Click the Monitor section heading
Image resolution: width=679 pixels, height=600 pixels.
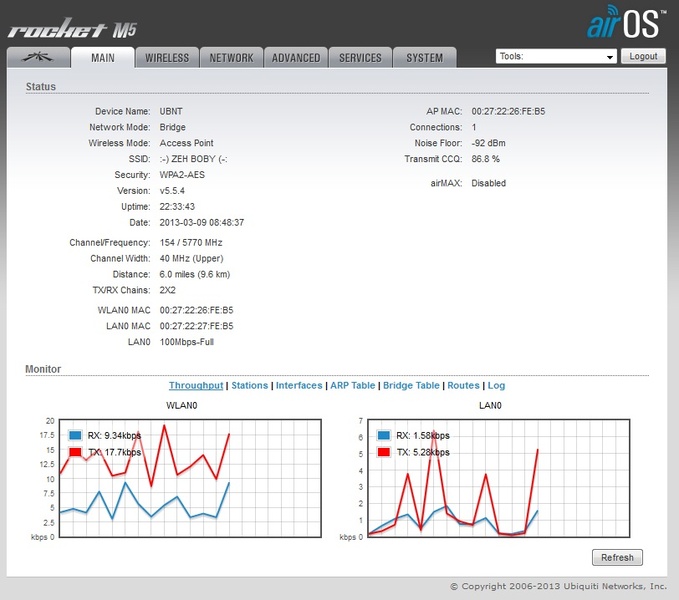pos(43,369)
